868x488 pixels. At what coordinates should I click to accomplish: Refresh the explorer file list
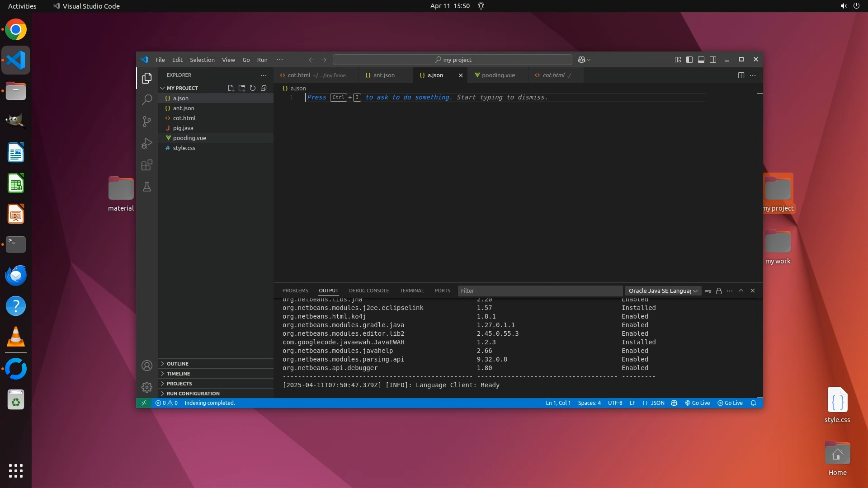point(253,88)
